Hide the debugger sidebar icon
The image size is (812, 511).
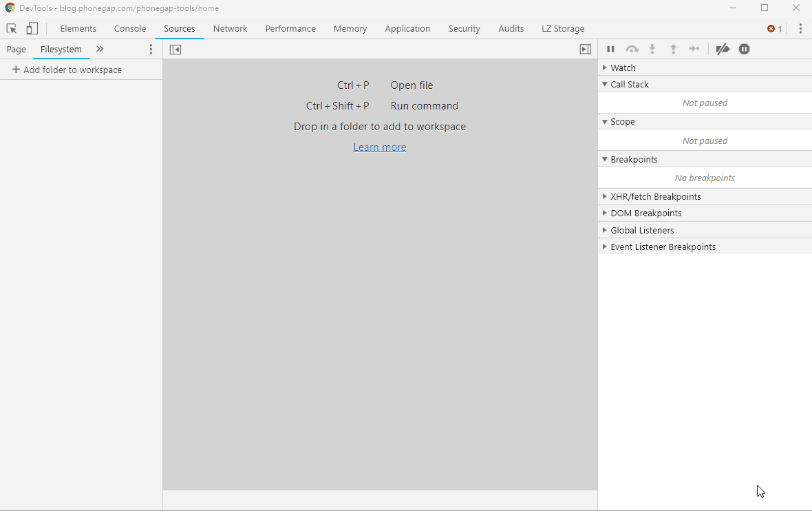tap(586, 50)
